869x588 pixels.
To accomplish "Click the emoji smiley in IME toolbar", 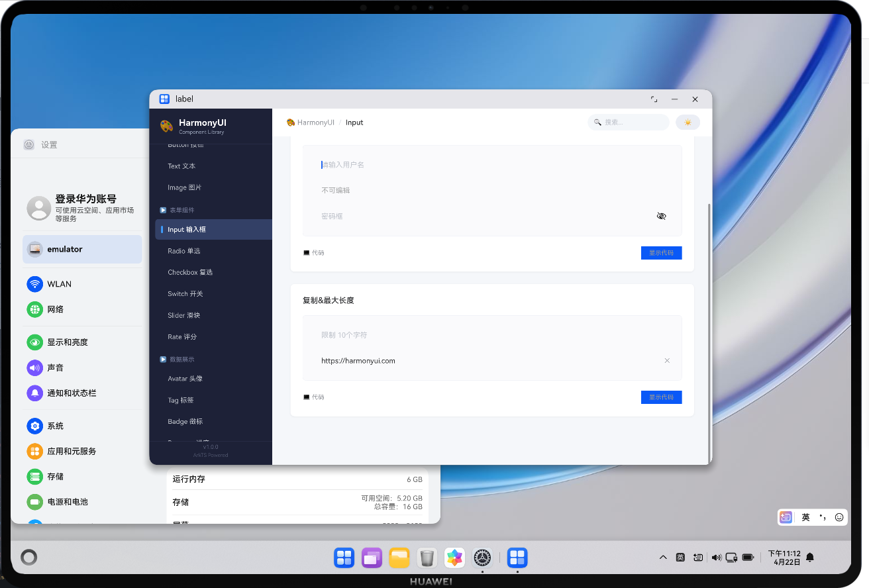I will (839, 517).
